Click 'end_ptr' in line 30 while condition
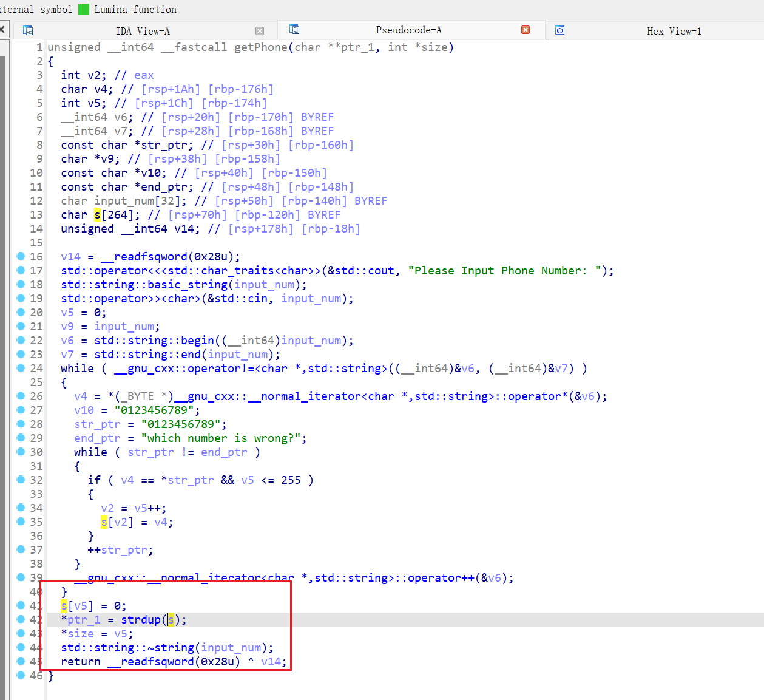The height and width of the screenshot is (700, 764). (x=224, y=452)
